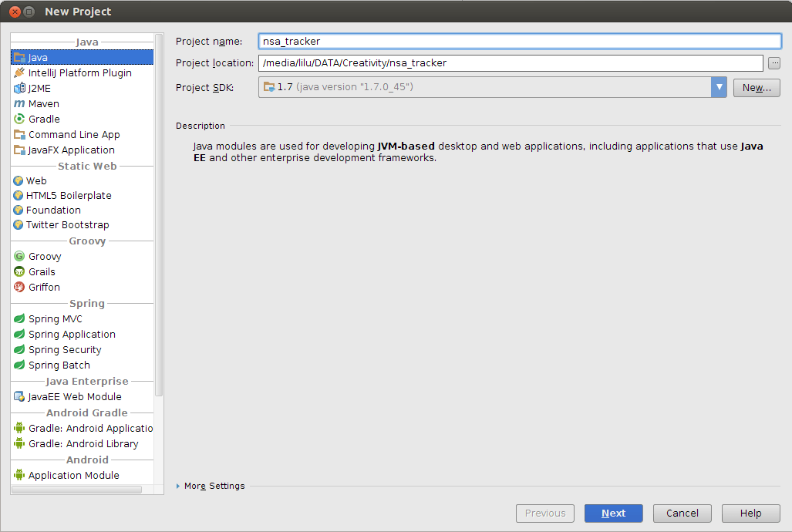The height and width of the screenshot is (532, 792).
Task: Click the project type list horizontal scrollbar
Action: (77, 490)
